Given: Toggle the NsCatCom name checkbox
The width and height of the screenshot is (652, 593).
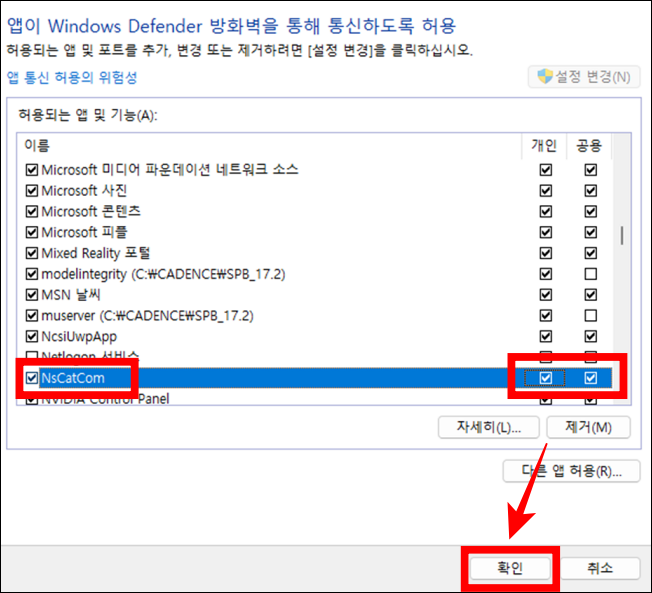Looking at the screenshot, I should pyautogui.click(x=32, y=378).
